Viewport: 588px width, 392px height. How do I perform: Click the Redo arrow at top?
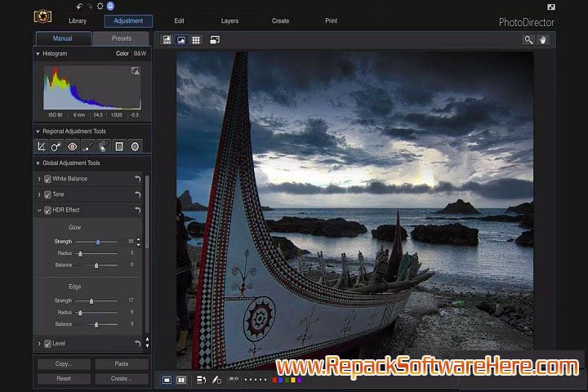pyautogui.click(x=90, y=7)
